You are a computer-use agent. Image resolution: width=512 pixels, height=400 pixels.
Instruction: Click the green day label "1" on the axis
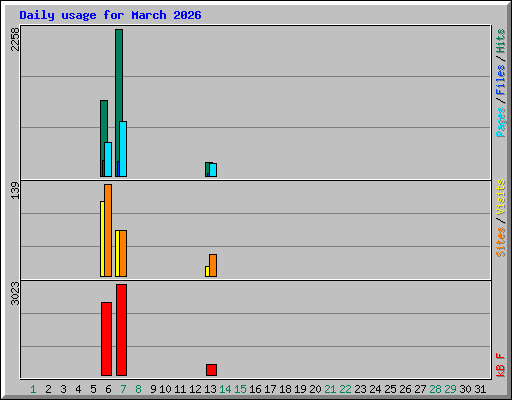33,389
